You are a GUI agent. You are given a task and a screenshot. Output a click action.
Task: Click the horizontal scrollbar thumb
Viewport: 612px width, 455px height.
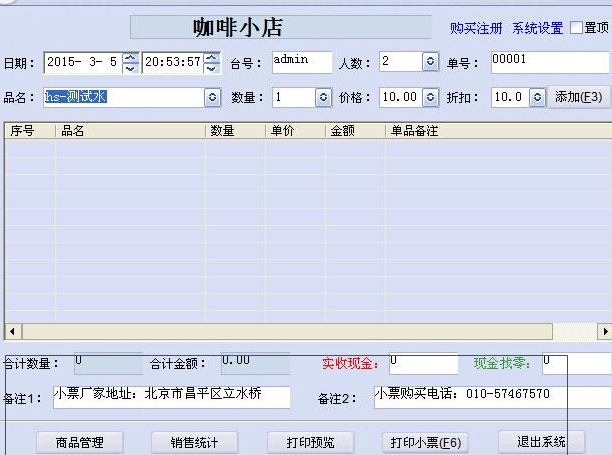point(287,332)
